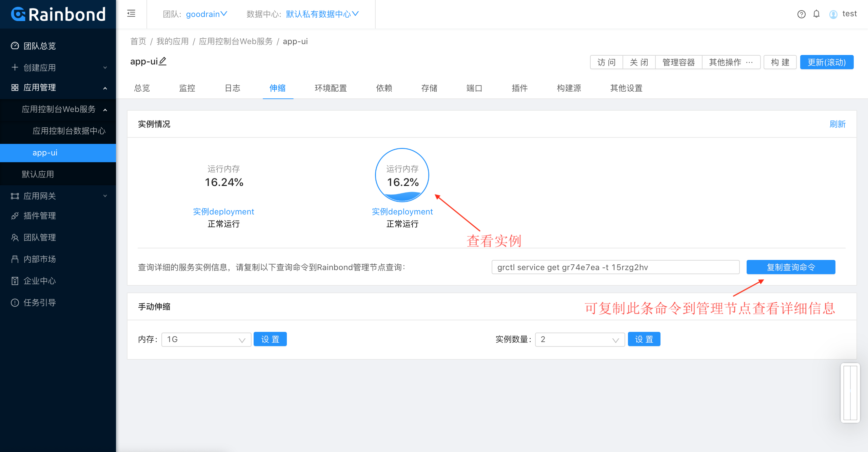Click the 访问 button
868x452 pixels.
click(x=607, y=62)
